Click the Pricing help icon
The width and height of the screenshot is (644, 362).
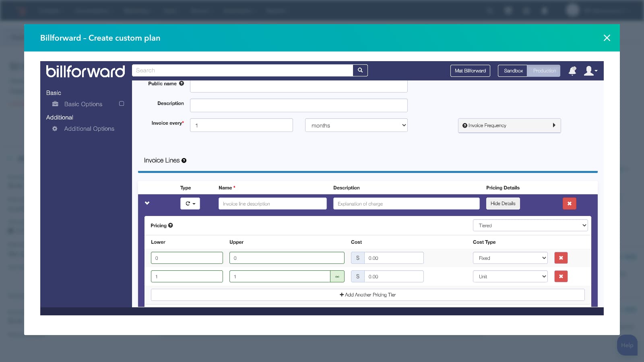pos(171,226)
